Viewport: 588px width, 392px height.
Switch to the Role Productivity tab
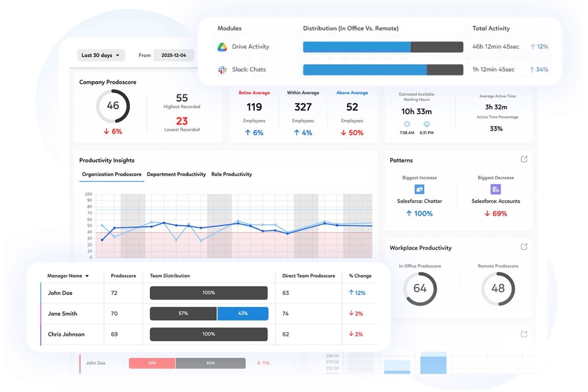coord(232,174)
